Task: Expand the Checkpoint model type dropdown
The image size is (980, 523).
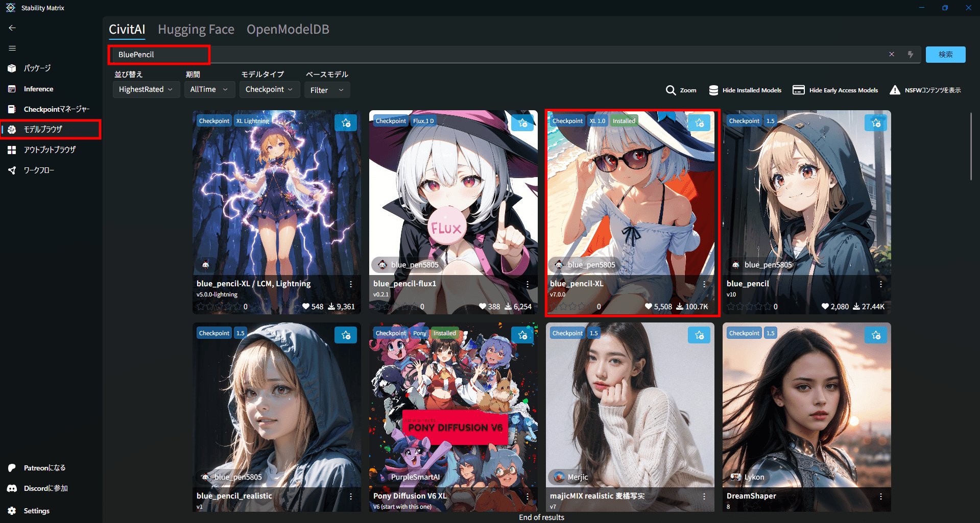Action: pyautogui.click(x=269, y=89)
